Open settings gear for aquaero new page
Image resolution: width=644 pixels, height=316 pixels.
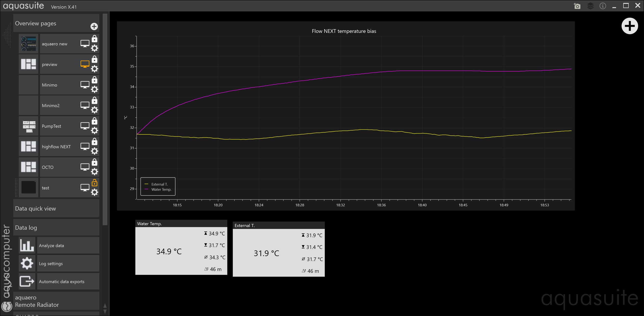[x=94, y=48]
